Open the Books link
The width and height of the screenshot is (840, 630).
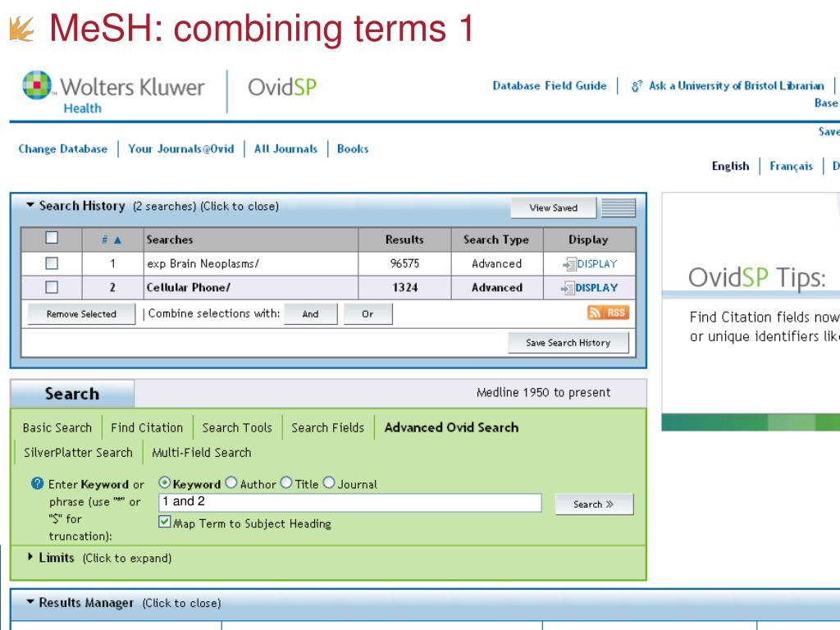click(x=353, y=149)
